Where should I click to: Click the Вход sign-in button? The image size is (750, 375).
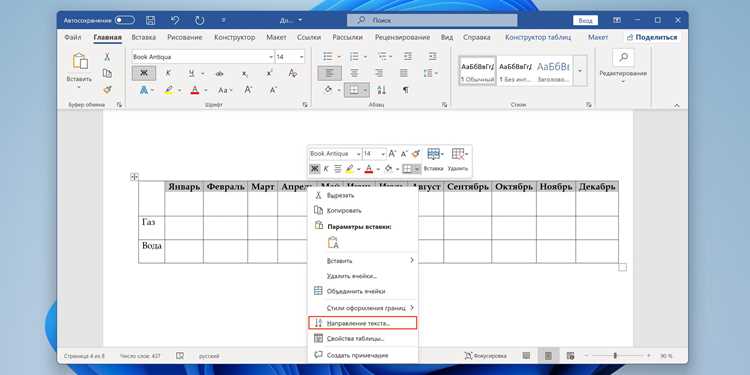pos(585,21)
